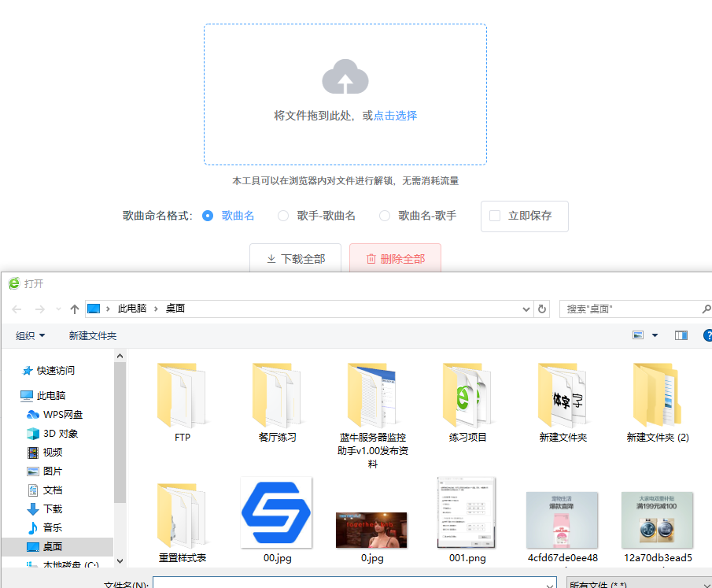The width and height of the screenshot is (712, 588).
Task: Select the 歌手-歌曲名 naming format
Action: (x=283, y=216)
